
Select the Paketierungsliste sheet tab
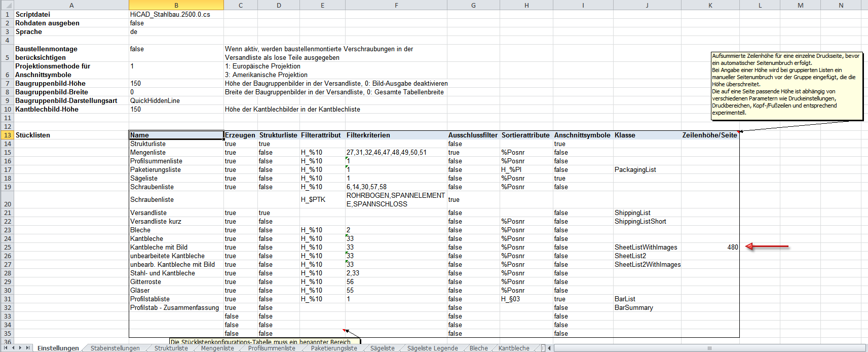tap(333, 348)
